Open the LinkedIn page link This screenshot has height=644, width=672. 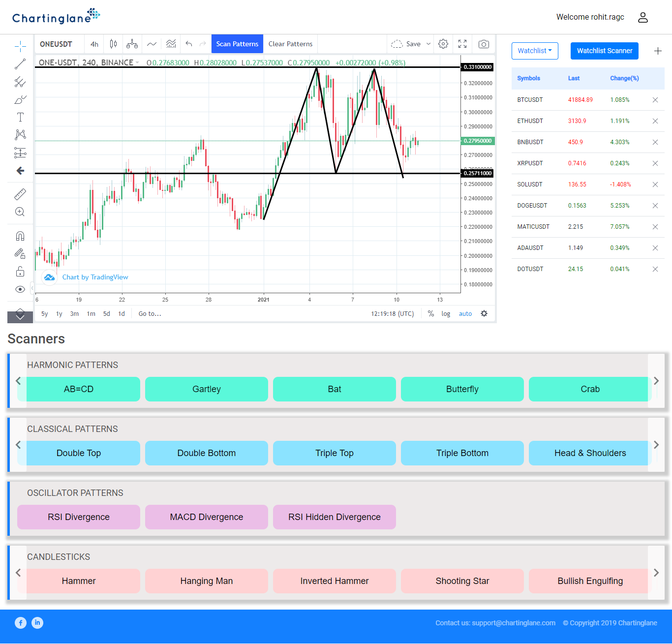(x=37, y=623)
